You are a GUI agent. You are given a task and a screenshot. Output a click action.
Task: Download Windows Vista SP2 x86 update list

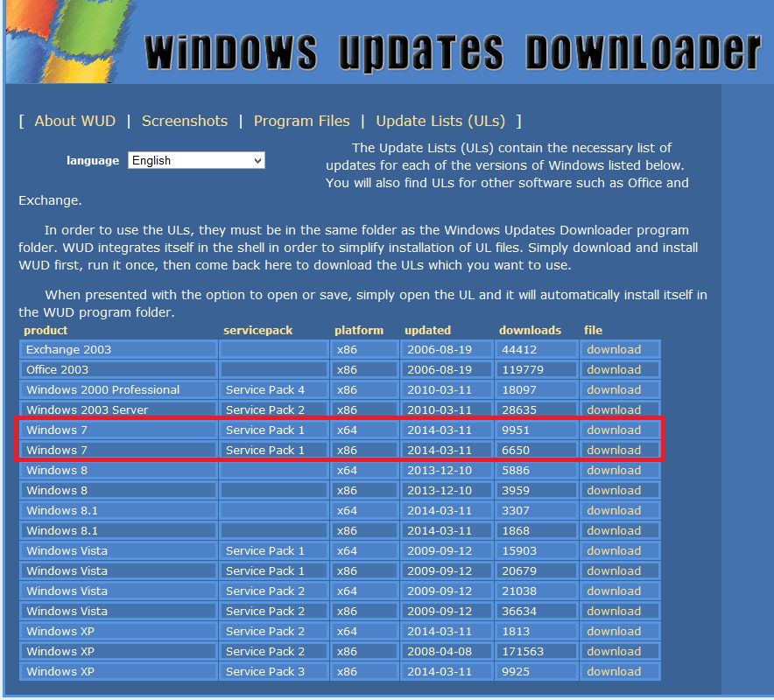614,612
